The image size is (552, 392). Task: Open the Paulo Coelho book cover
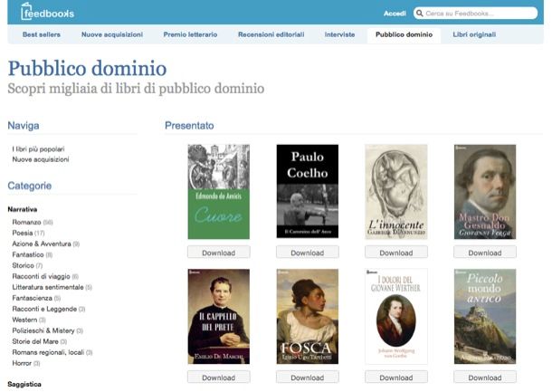pos(308,191)
